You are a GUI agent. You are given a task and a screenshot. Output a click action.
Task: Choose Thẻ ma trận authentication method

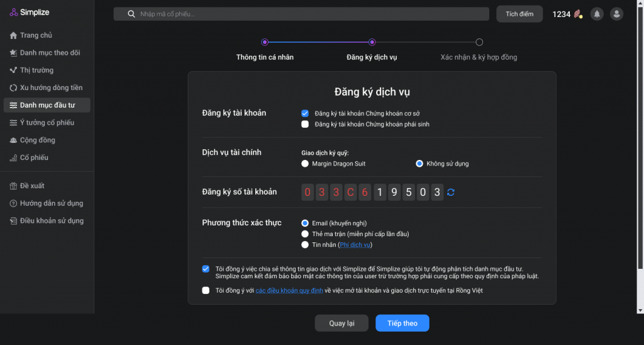coord(306,234)
